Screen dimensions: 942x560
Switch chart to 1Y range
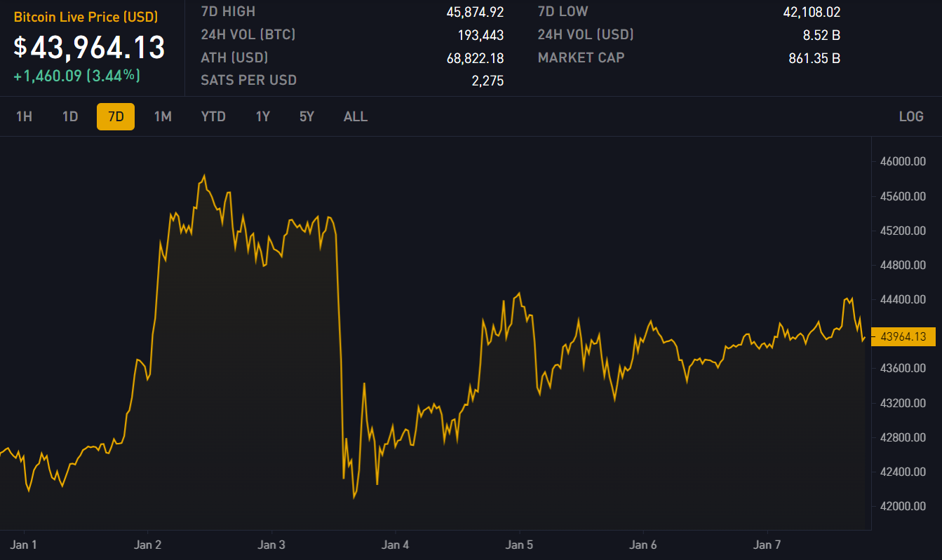coord(263,117)
